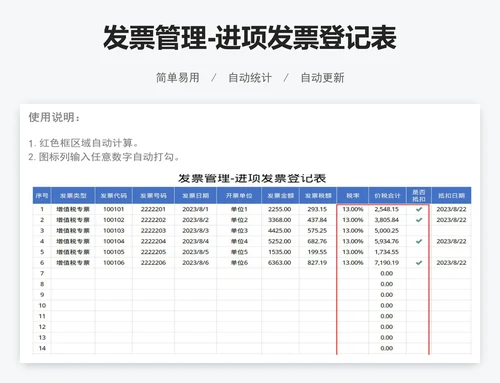Viewport: 500px width, 383px height.
Task: Click amount cell 1535.00
Action: (x=280, y=252)
